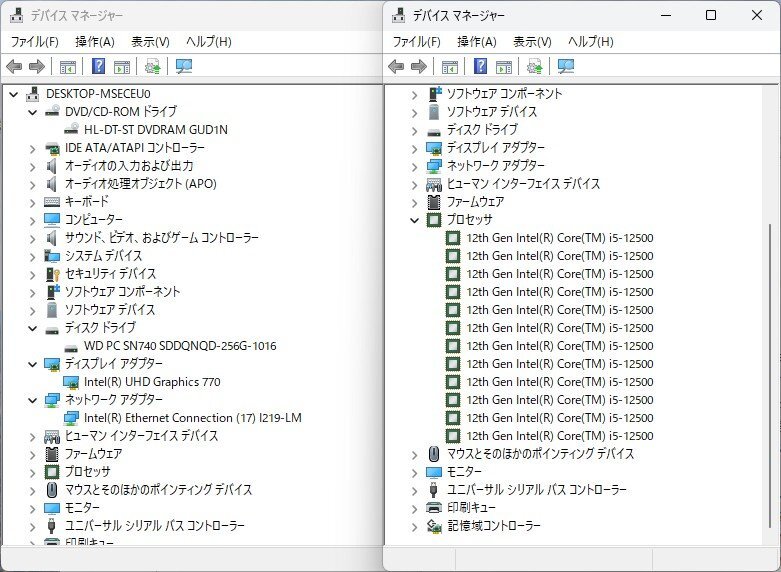Select オーディオ処理オブジェクト (APO) category
Image resolution: width=781 pixels, height=572 pixels.
coord(140,184)
